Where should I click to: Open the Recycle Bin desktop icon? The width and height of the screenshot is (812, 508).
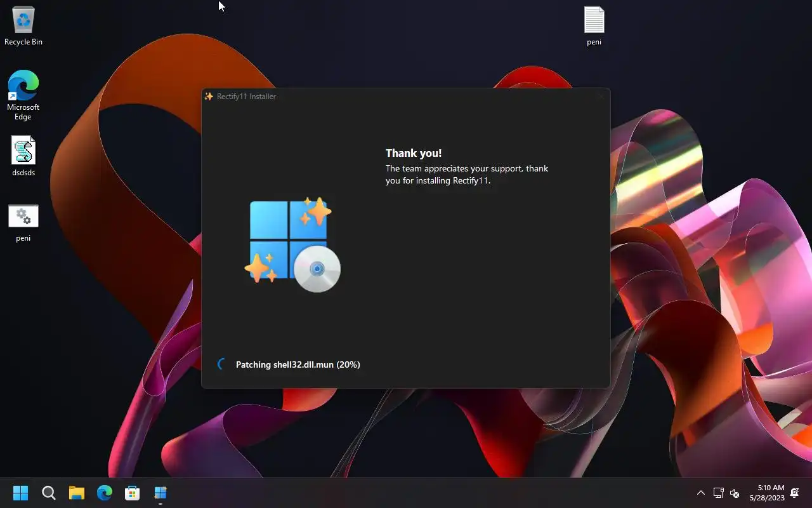click(23, 26)
